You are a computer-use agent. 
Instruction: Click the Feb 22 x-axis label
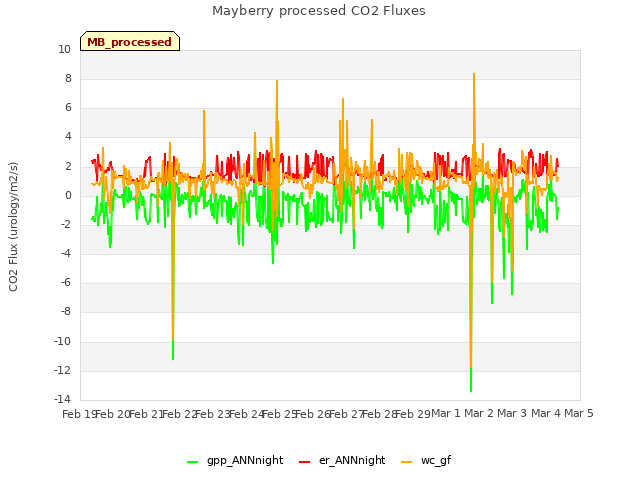(x=180, y=414)
